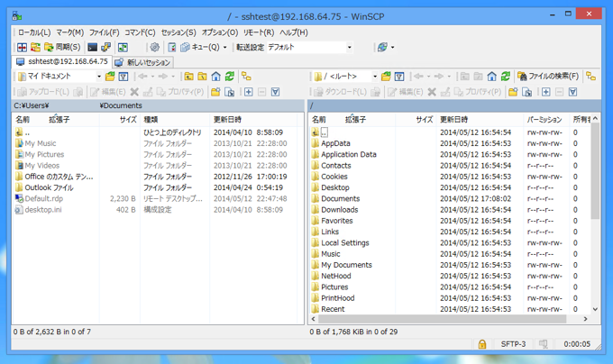This screenshot has width=613, height=364.
Task: Click the 同期(S) synchronize button
Action: 62,47
